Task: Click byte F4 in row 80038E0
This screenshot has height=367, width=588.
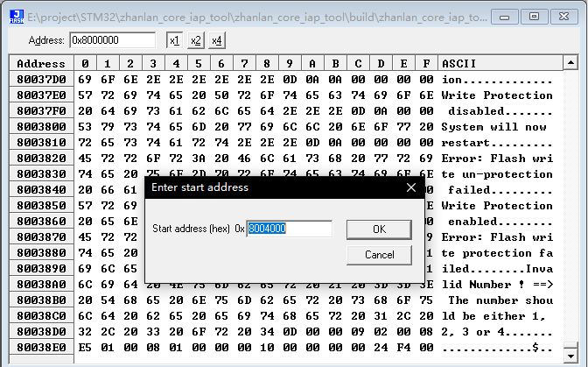Action: click(403, 348)
